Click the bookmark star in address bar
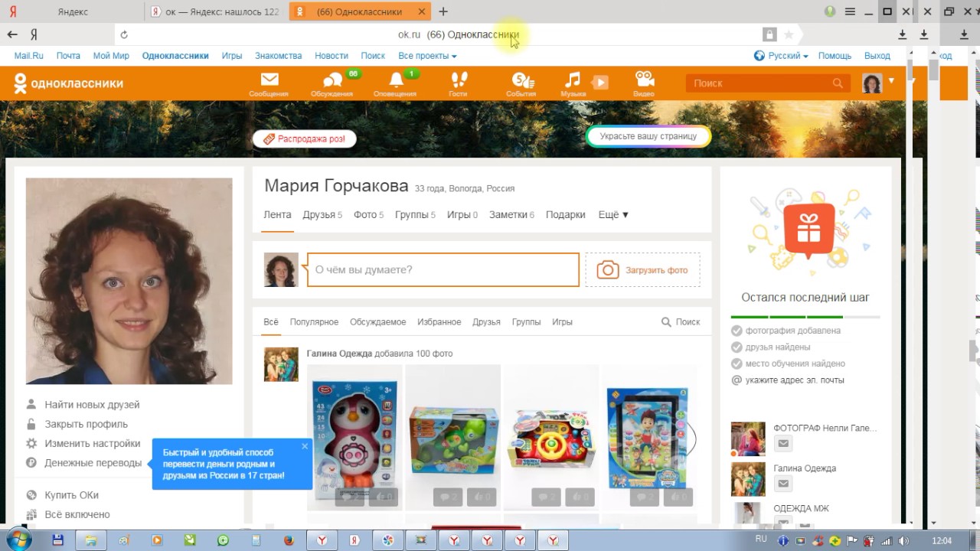 click(x=789, y=34)
